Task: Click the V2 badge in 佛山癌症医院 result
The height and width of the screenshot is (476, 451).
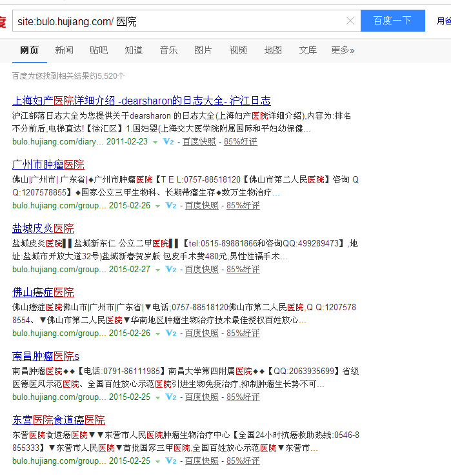Action: pos(171,333)
